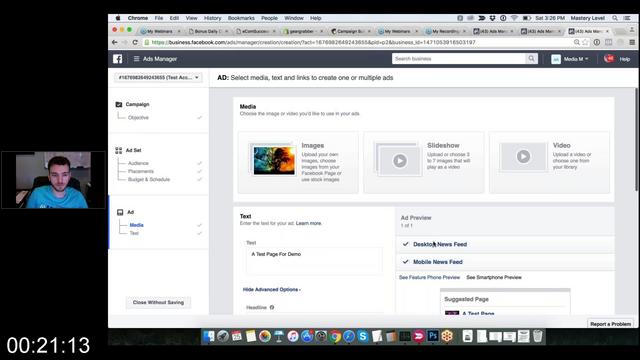Image resolution: width=640 pixels, height=360 pixels.
Task: Switch to the geargrabber tab
Action: point(302,31)
